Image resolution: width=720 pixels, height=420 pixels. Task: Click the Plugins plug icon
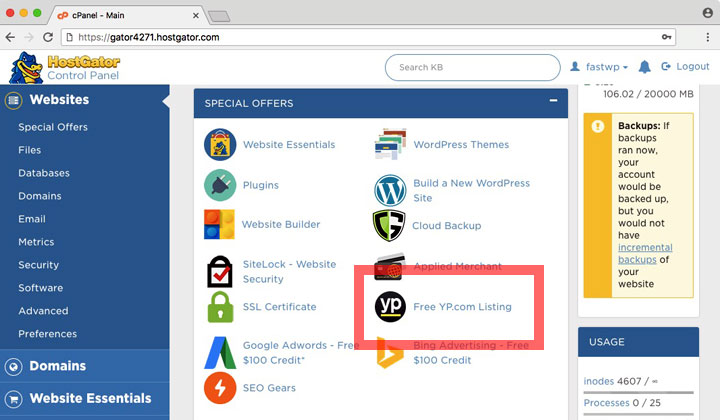(220, 185)
